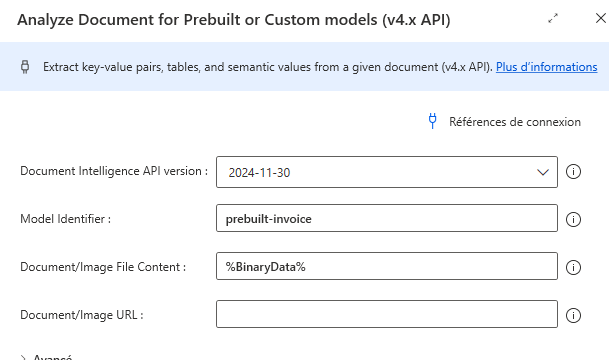The image size is (609, 360).
Task: Expand the Avancé section
Action: 47,357
